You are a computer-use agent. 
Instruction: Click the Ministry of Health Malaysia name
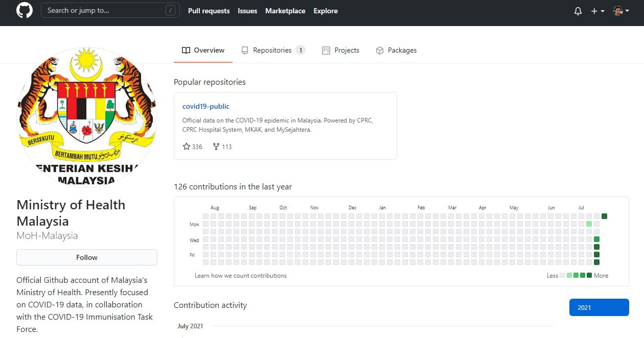(71, 213)
